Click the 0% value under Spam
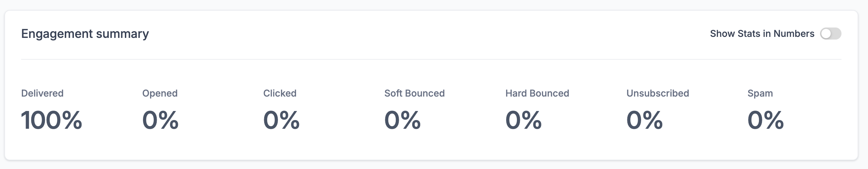The height and width of the screenshot is (169, 868). click(x=765, y=120)
